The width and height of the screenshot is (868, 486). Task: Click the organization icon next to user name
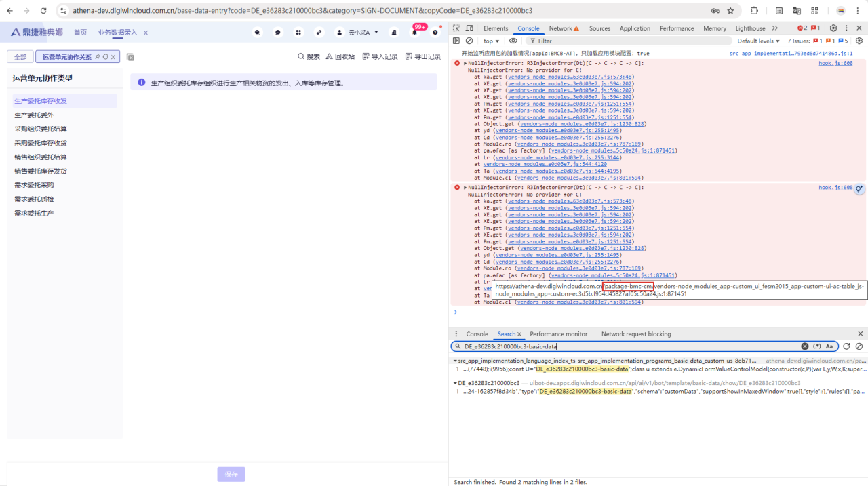(x=393, y=32)
